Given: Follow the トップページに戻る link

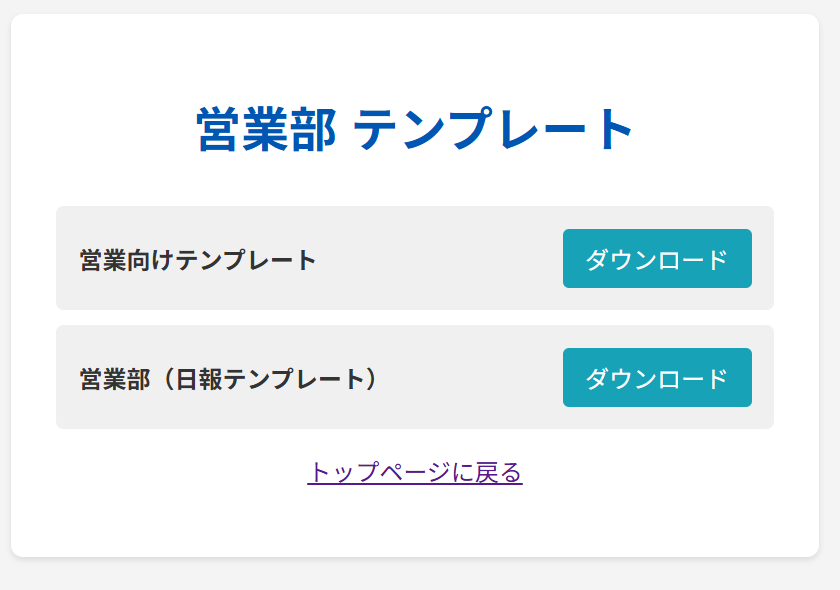Looking at the screenshot, I should tap(415, 473).
